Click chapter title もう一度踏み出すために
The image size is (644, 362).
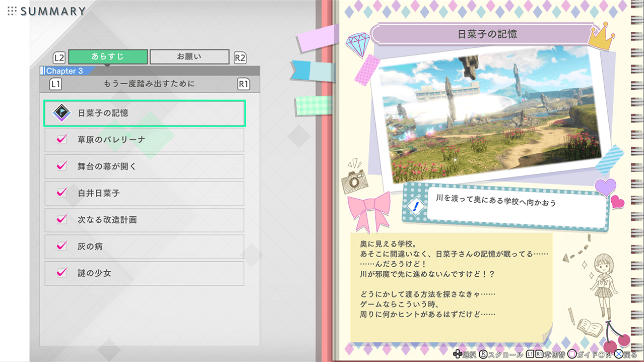[149, 84]
